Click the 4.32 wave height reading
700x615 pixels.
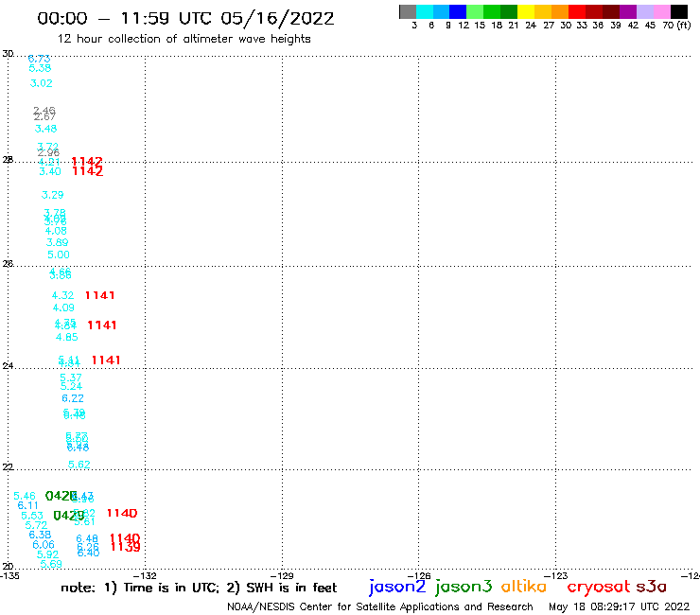tap(62, 295)
